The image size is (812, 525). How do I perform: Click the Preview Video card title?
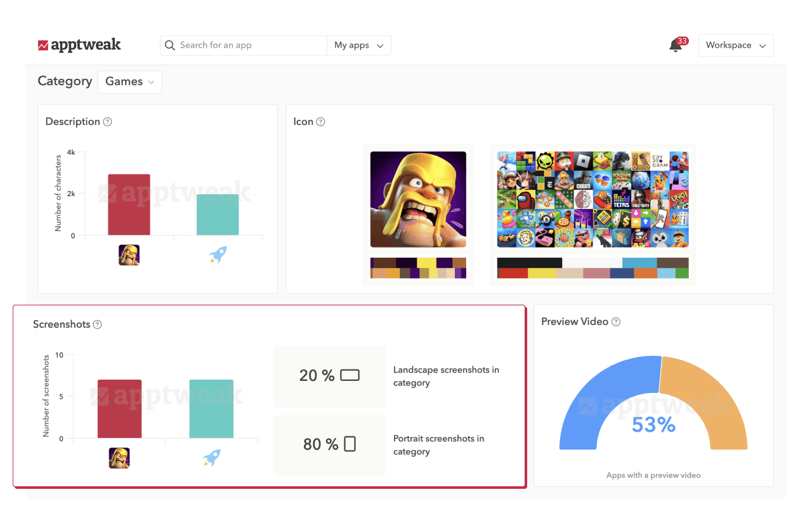click(575, 322)
